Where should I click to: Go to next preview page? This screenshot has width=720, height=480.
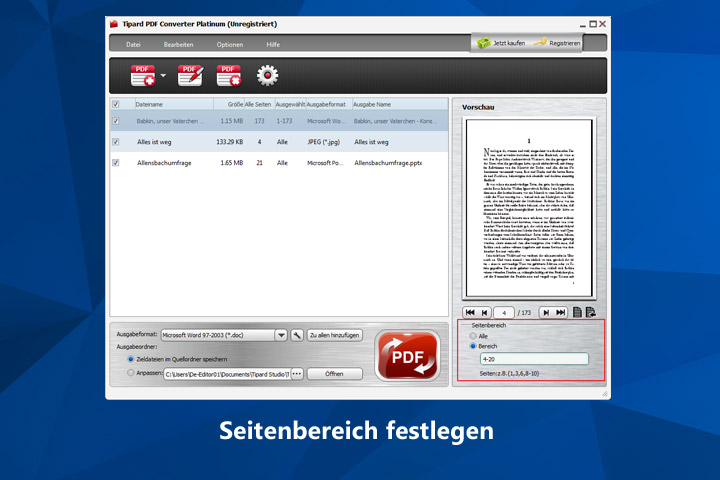tap(546, 312)
